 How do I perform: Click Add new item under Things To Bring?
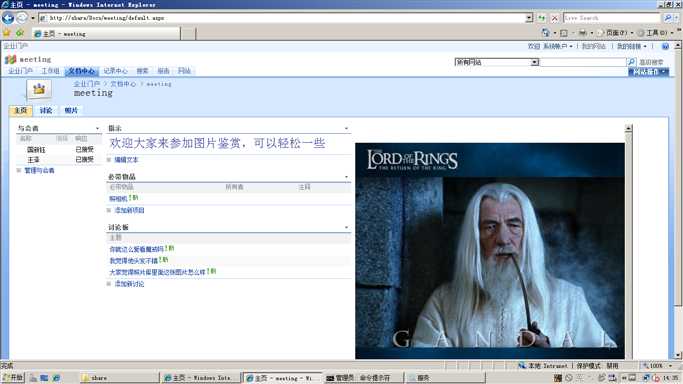coord(129,210)
